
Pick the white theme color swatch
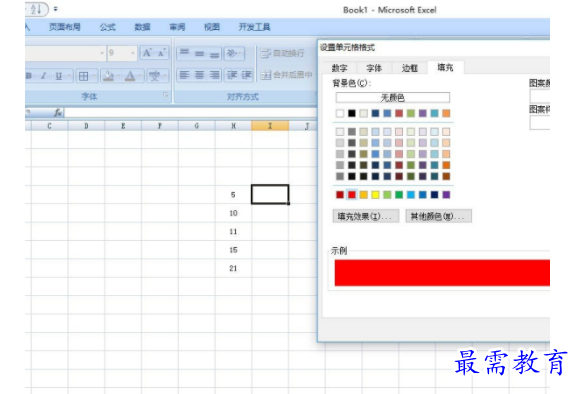[340, 113]
